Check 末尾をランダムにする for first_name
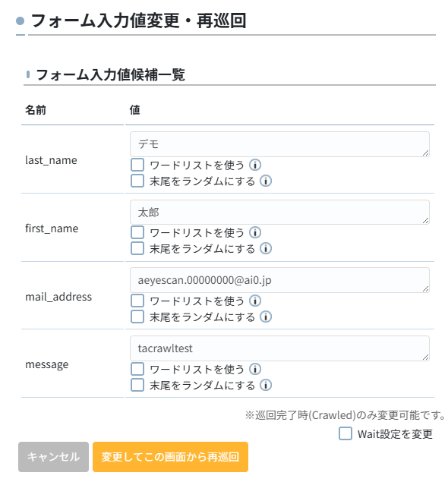Image resolution: width=448 pixels, height=482 pixels. point(137,248)
